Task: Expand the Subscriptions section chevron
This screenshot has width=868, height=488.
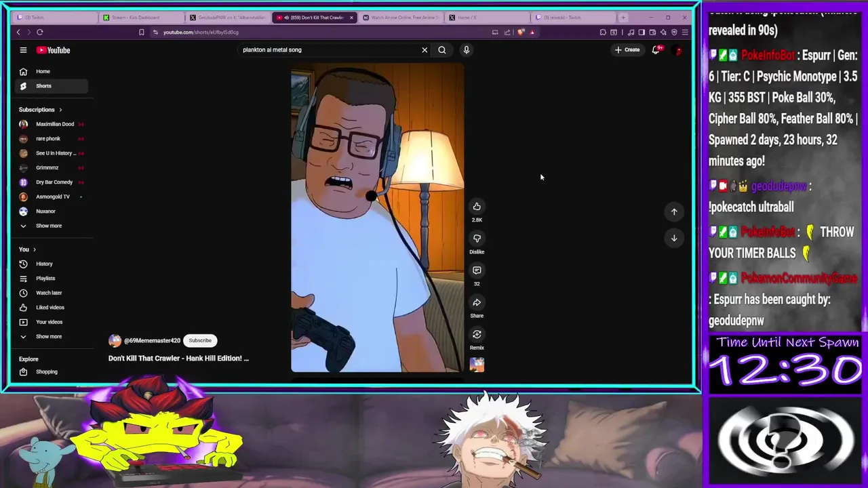Action: coord(60,110)
